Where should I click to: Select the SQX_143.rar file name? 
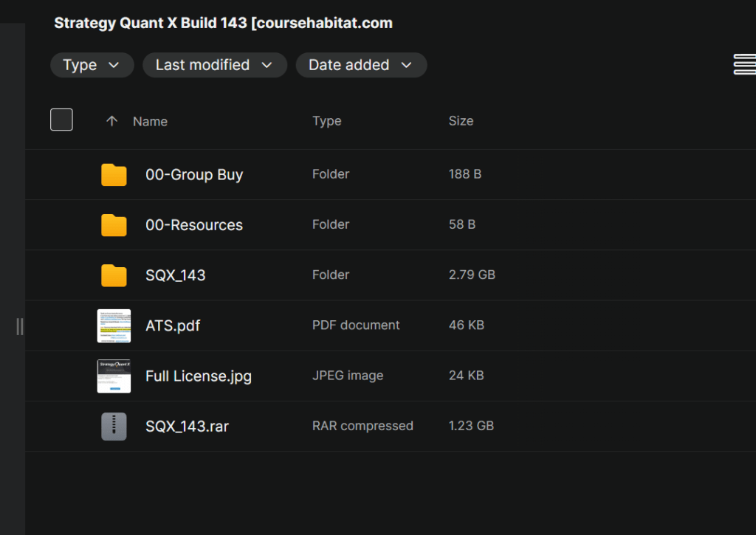pos(187,426)
